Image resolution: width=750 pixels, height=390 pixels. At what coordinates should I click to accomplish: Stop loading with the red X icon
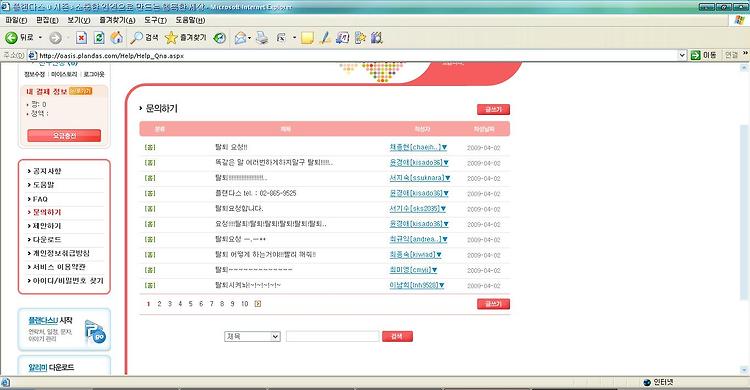[81, 38]
